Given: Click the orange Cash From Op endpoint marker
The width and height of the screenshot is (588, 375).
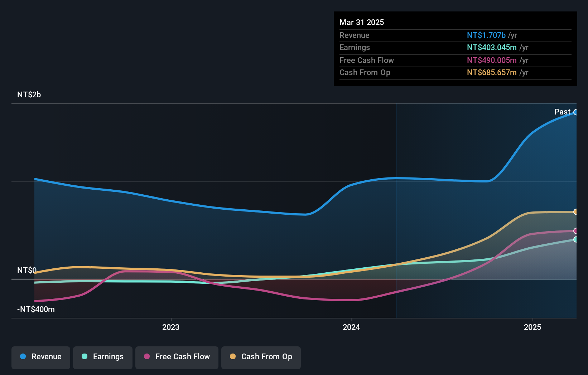Looking at the screenshot, I should click(575, 212).
